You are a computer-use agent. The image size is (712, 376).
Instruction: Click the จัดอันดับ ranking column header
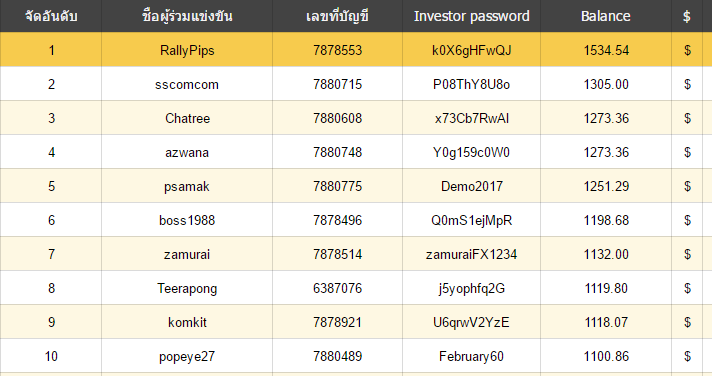click(51, 16)
